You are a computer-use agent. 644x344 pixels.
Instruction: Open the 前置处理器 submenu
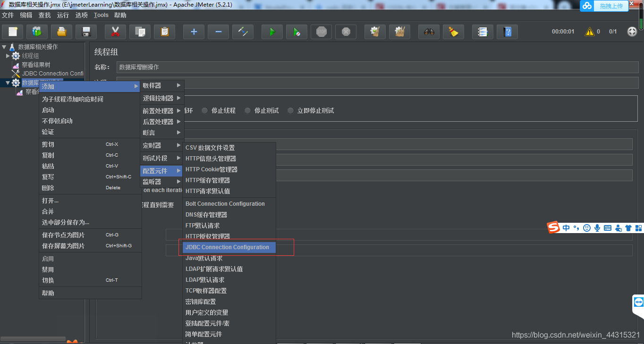(x=162, y=111)
